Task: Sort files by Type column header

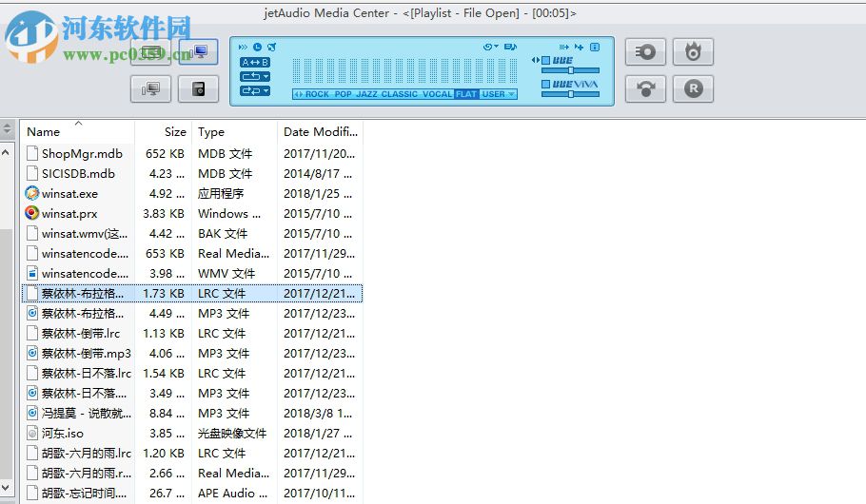Action: [235, 132]
